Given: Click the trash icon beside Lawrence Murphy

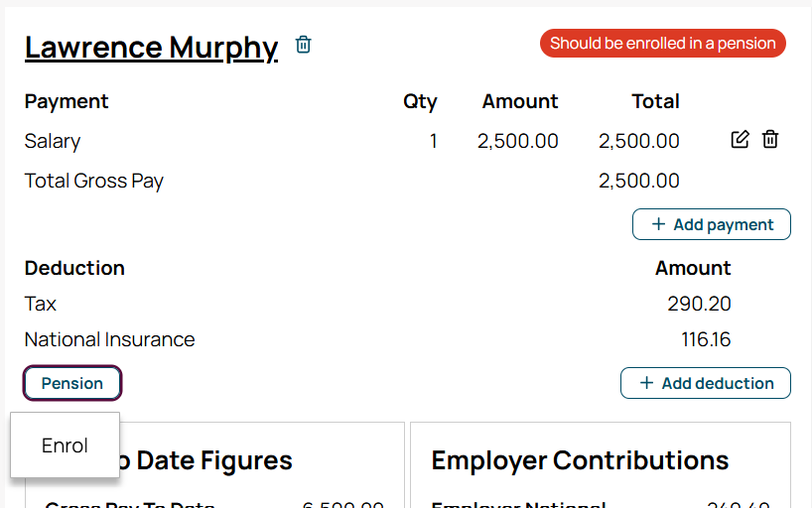Looking at the screenshot, I should [x=304, y=45].
